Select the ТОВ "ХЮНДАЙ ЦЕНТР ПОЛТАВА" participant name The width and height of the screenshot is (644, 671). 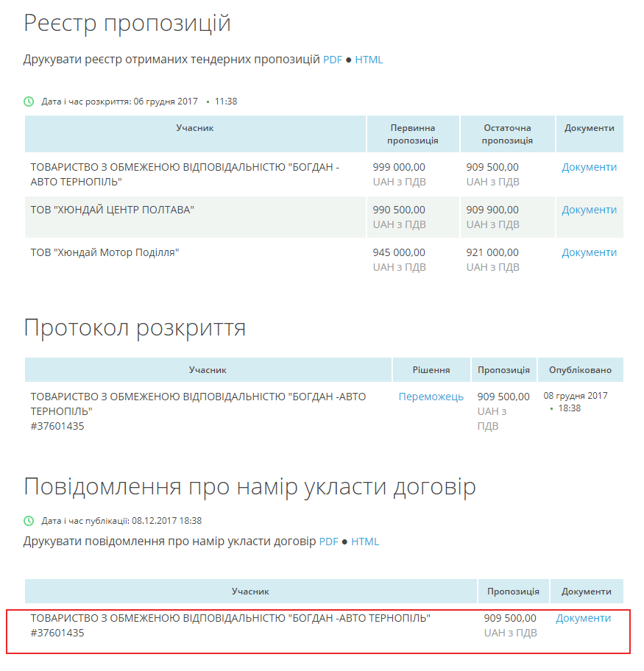(112, 210)
